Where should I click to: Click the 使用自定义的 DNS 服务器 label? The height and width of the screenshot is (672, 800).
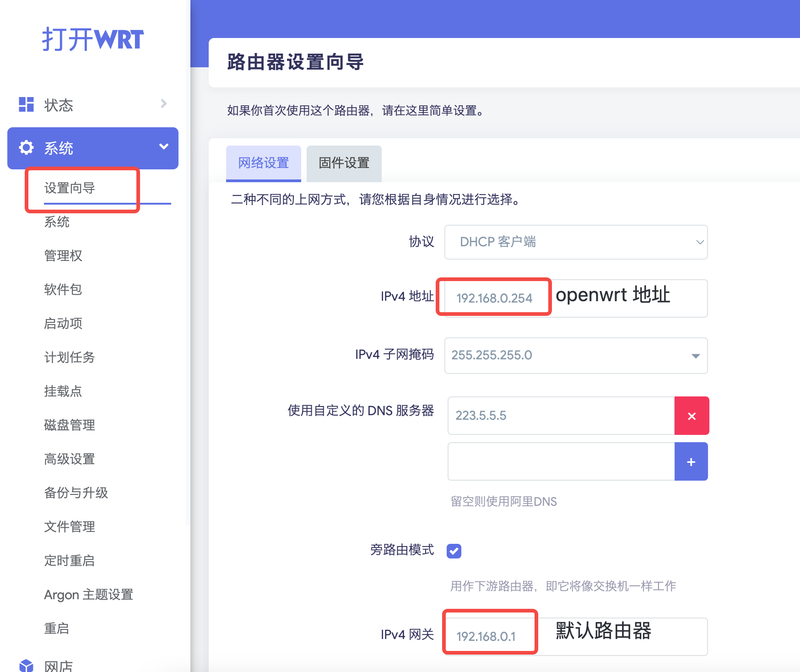361,410
